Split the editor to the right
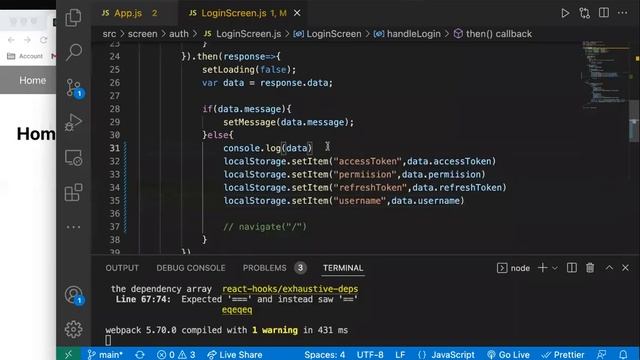Viewport: 640px width, 360px height. click(x=604, y=13)
